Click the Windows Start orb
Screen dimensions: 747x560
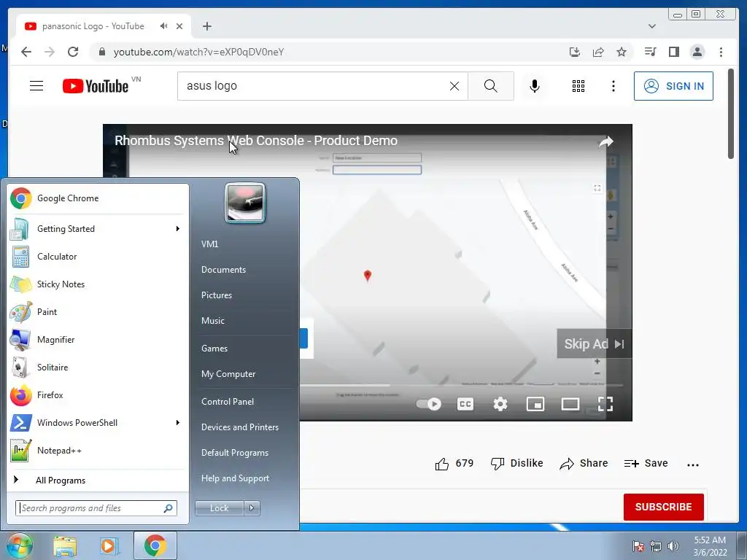(x=19, y=545)
